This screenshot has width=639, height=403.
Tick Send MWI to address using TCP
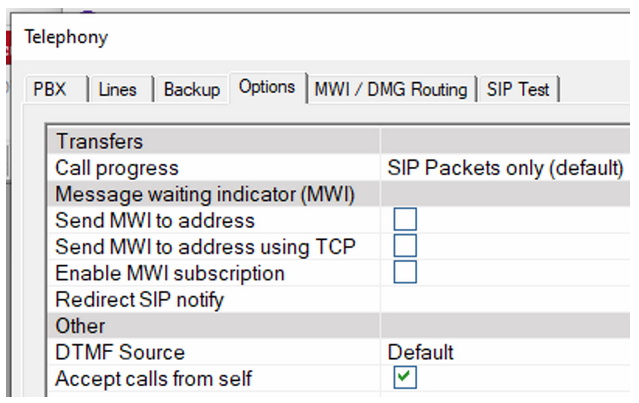point(405,246)
